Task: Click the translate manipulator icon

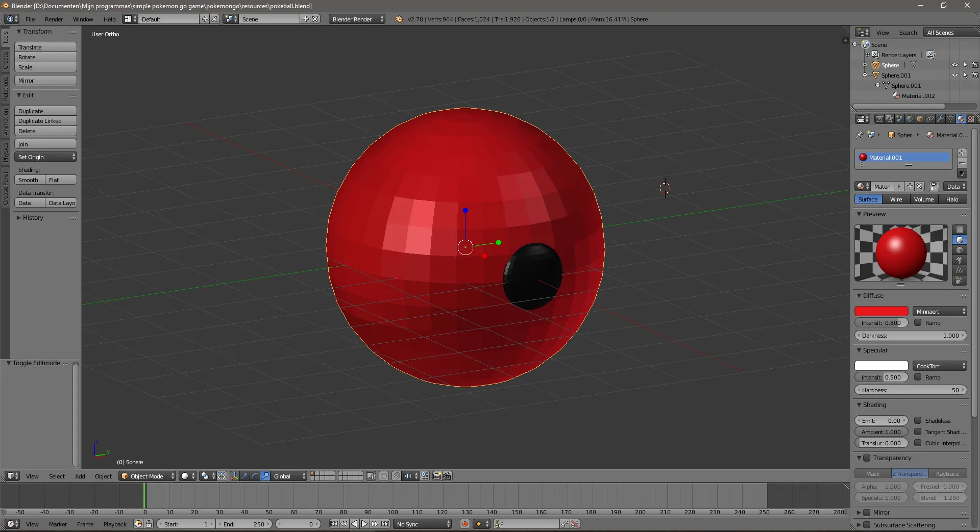Action: [x=245, y=476]
